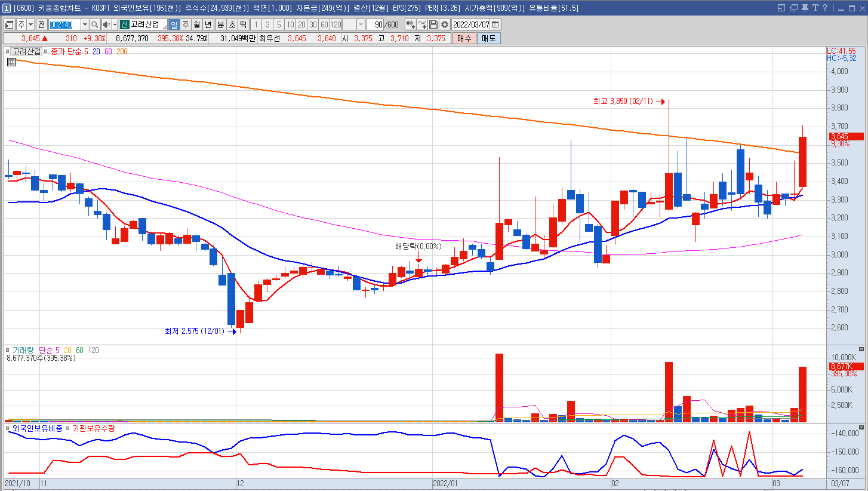Select daily 일 chart period

[174, 24]
